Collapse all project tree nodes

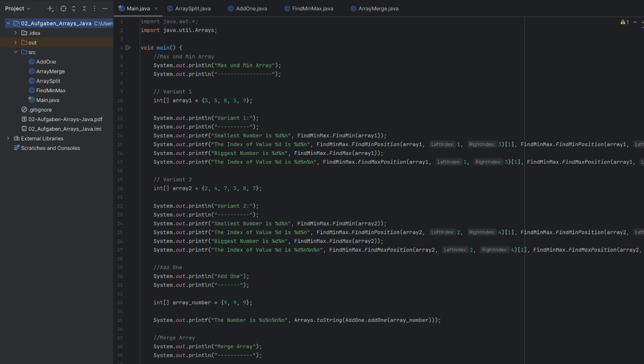(84, 8)
